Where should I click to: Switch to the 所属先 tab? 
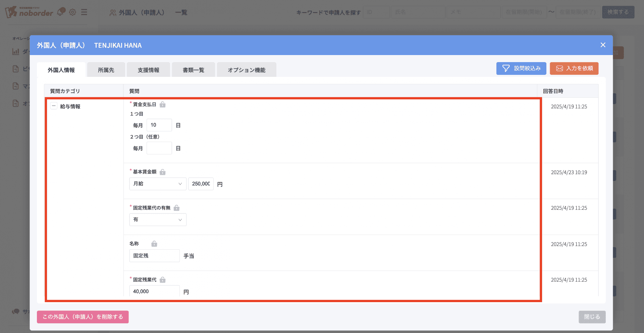click(x=106, y=70)
